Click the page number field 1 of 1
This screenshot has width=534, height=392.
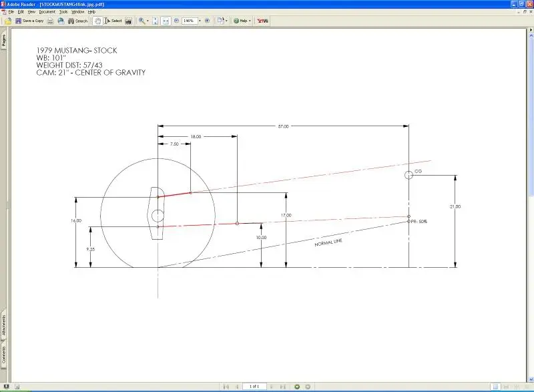(254, 387)
